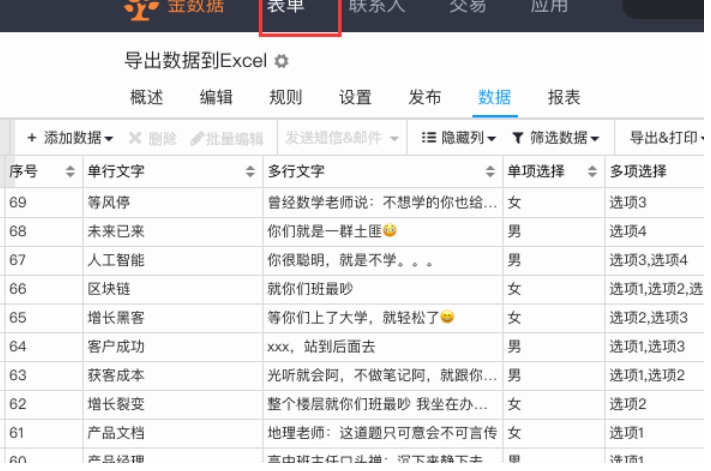Switch to the 报表 tab
Viewport: 711px width, 471px height.
(x=564, y=97)
